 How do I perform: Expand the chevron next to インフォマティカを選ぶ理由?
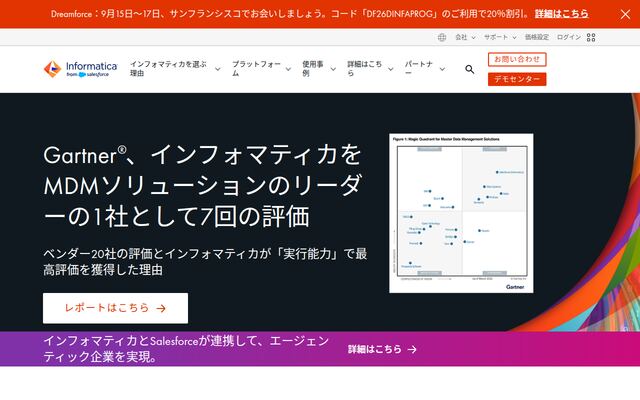[218, 69]
